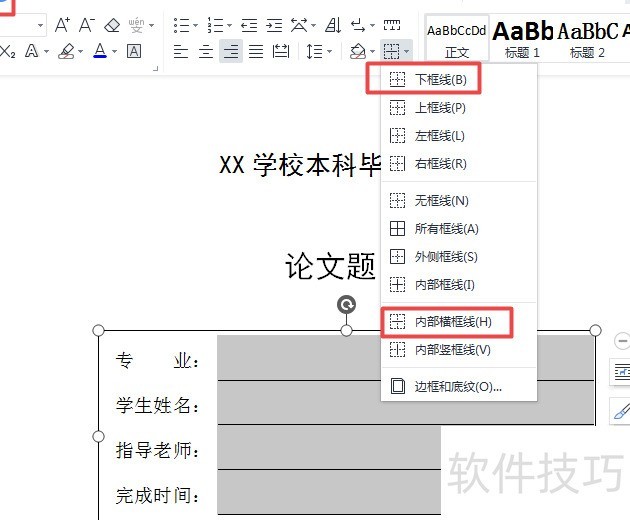
Task: Apply the 标题 1 style
Action: point(522,39)
